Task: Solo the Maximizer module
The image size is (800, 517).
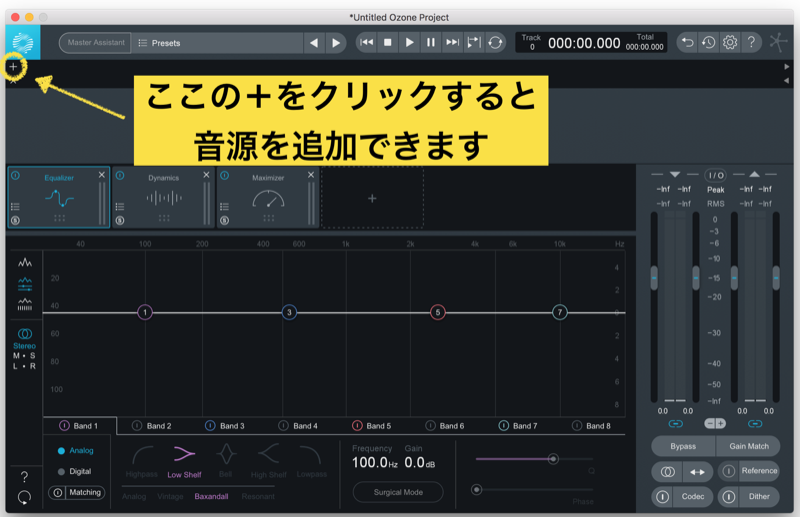Action: [224, 220]
